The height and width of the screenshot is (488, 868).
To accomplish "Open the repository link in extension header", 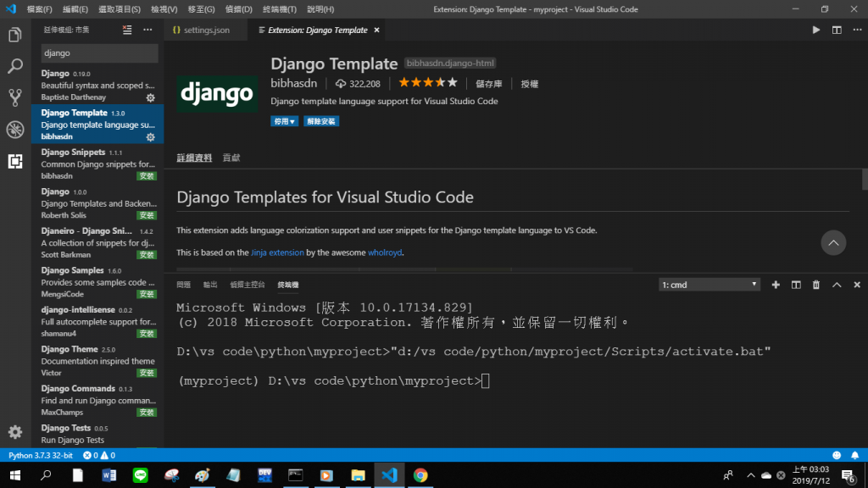I will point(489,84).
